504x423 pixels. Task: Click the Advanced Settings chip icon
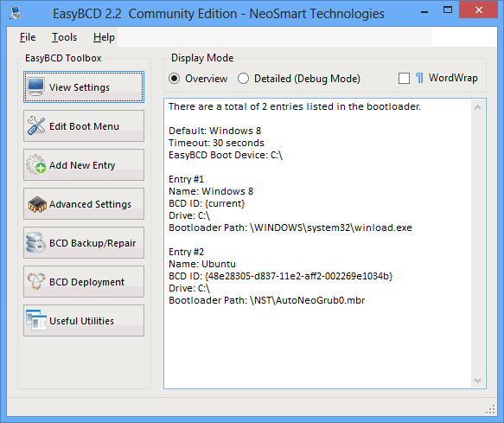[x=37, y=204]
